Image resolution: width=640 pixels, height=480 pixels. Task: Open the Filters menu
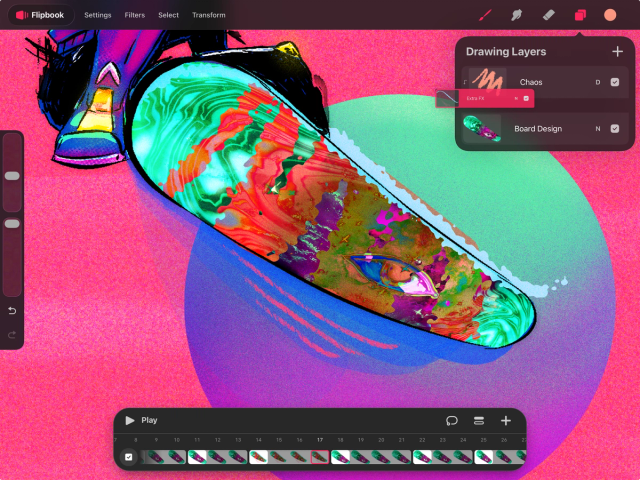pos(135,15)
